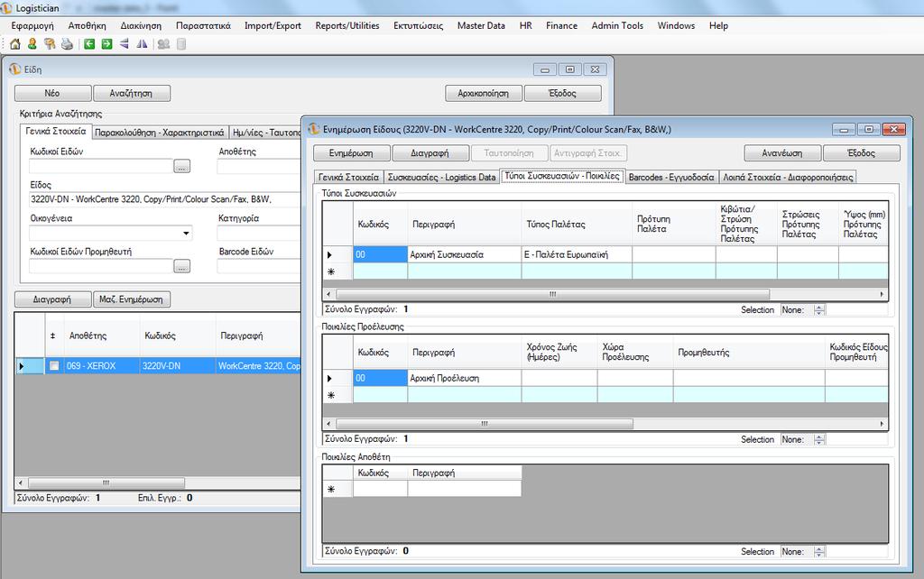Select the 'Αρχική Προέλευση' cell
Image resolution: width=924 pixels, height=579 pixels.
tap(465, 378)
